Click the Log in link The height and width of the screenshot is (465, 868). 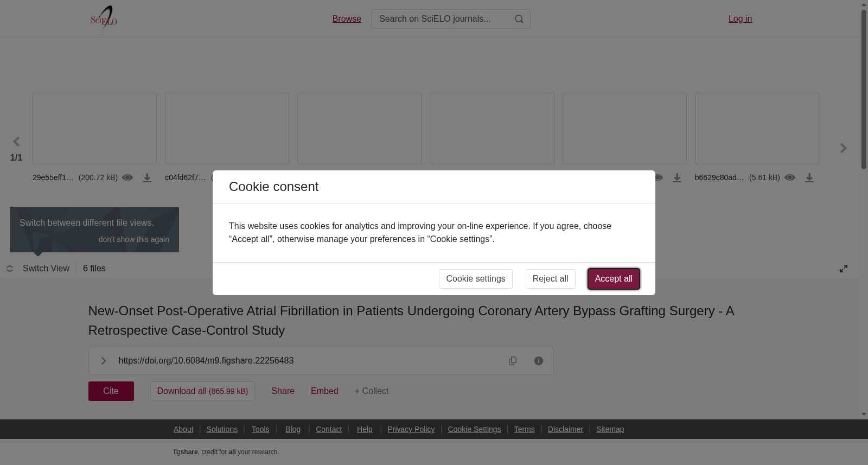pos(740,19)
